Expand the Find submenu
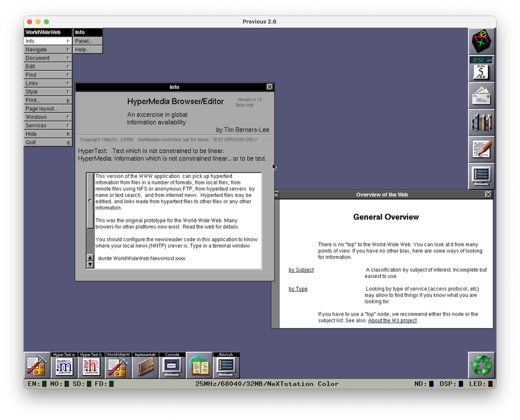Image resolution: width=520 pixels, height=420 pixels. coord(48,75)
